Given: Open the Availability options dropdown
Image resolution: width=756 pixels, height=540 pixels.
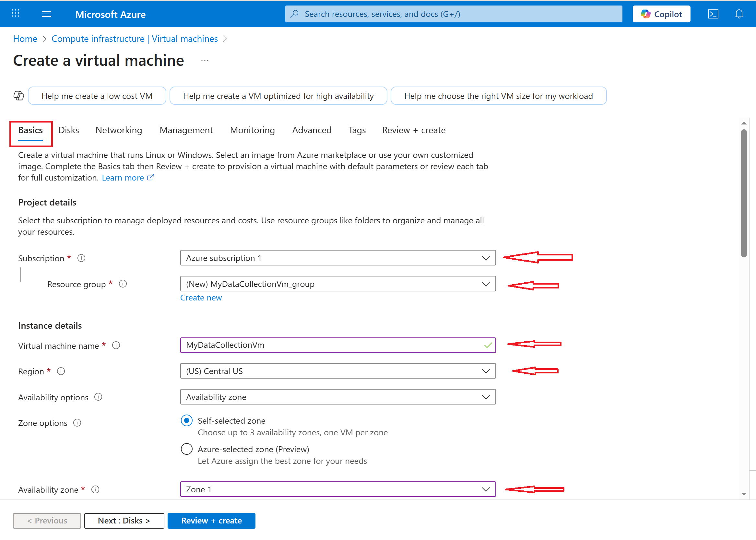Looking at the screenshot, I should (337, 397).
